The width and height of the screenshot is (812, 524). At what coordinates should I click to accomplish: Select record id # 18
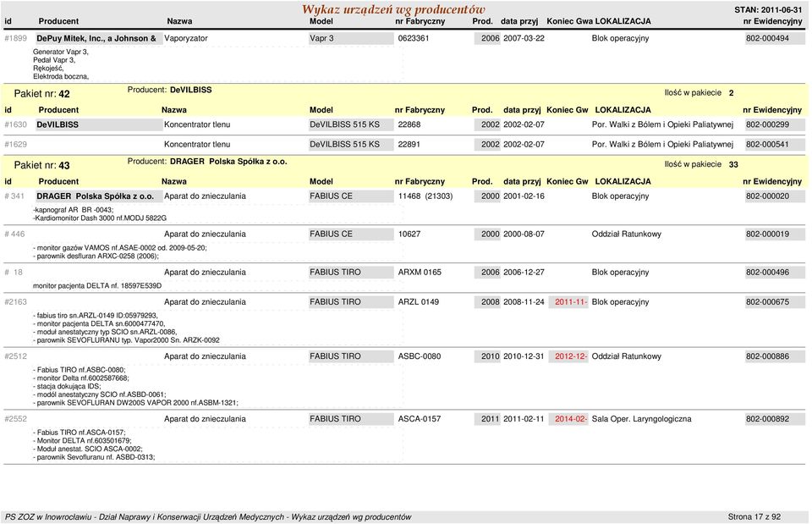[14, 273]
